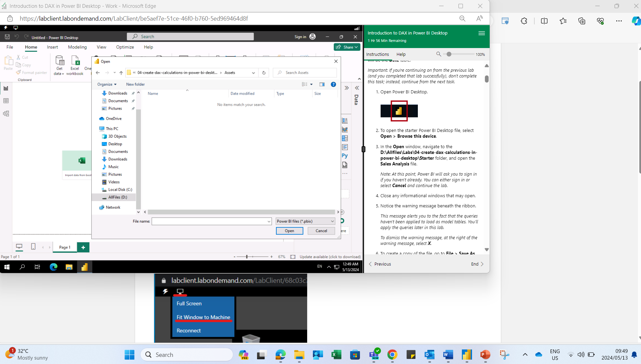
Task: Open the Model view from the sidebar
Action: [x=6, y=113]
